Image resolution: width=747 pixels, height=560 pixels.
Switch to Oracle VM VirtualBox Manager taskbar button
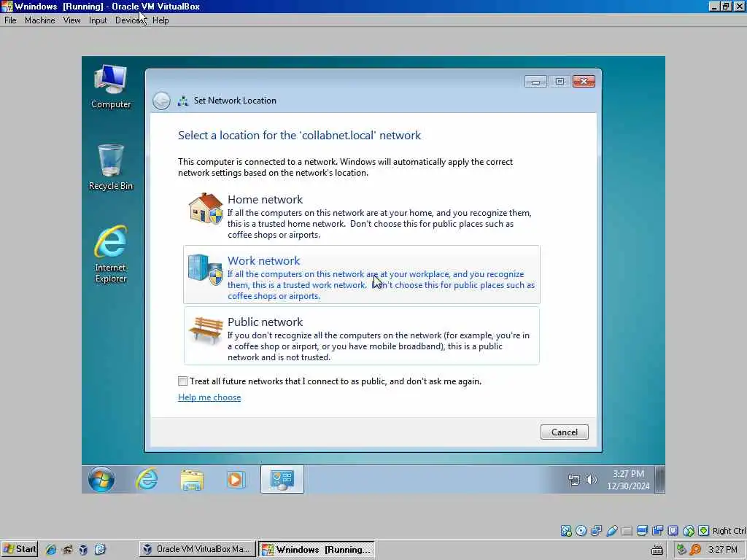(197, 549)
